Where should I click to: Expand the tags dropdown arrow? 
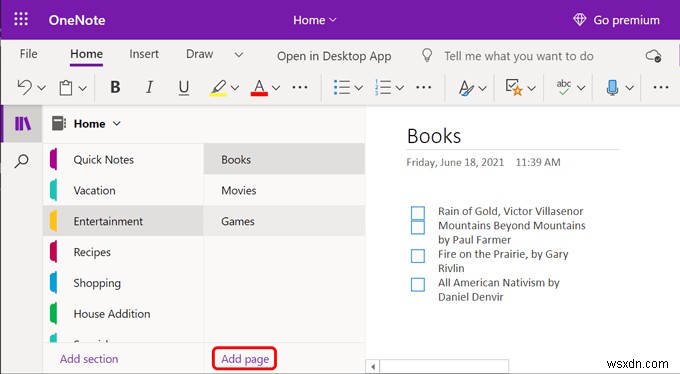click(x=531, y=88)
